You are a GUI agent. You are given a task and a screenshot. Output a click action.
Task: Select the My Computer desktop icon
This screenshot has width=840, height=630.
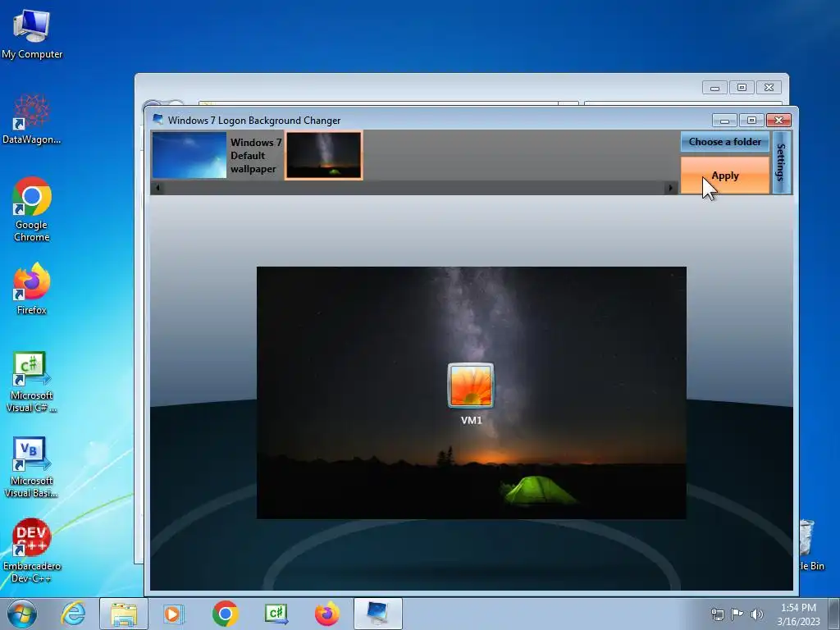tap(32, 34)
